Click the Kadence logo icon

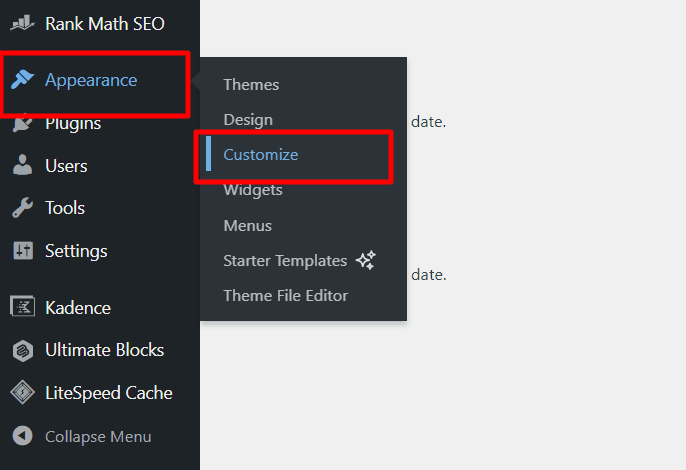[x=22, y=308]
